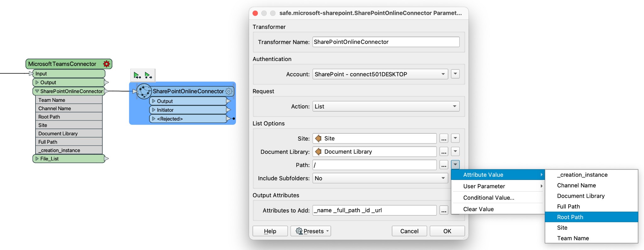Viewport: 644px width, 250px height.
Task: Click the SharePointOnlineConnector transformer globe icon
Action: [x=144, y=91]
